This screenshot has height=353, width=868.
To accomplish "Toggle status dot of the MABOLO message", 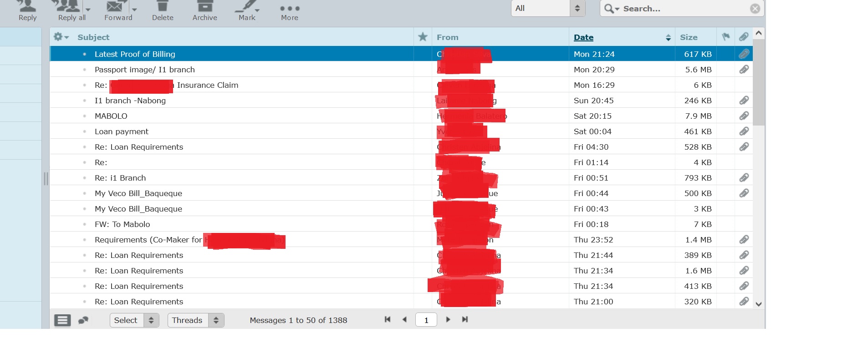I will (85, 116).
